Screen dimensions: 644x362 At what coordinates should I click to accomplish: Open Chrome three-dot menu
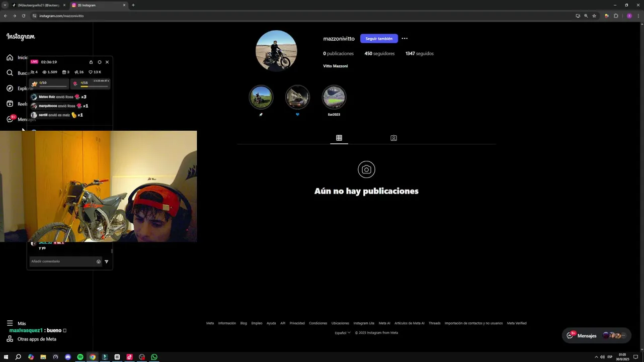pyautogui.click(x=638, y=16)
